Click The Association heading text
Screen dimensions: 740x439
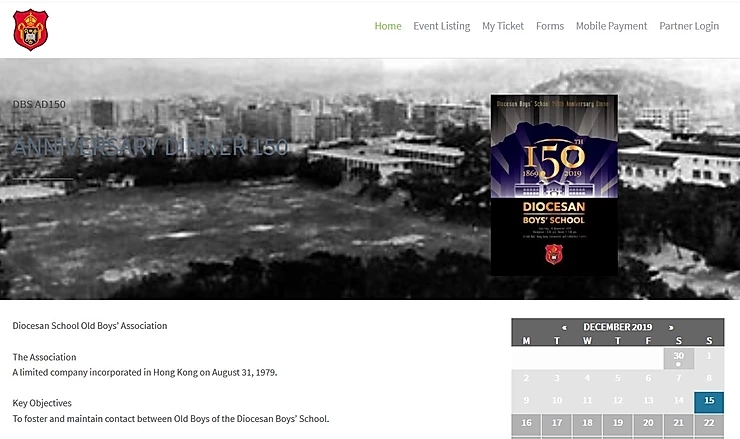tap(44, 357)
